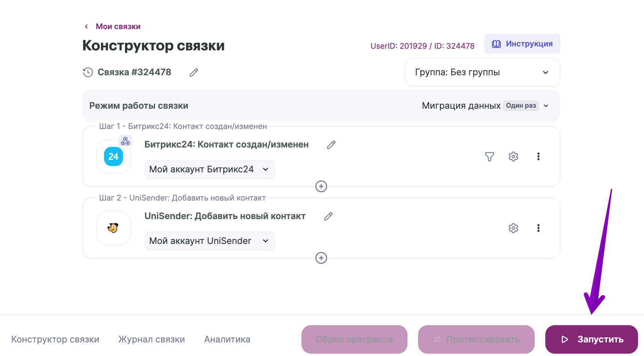Click the UserID: 201929 / ID: 324478 text
Screen dimensions: 644x356
coord(422,46)
